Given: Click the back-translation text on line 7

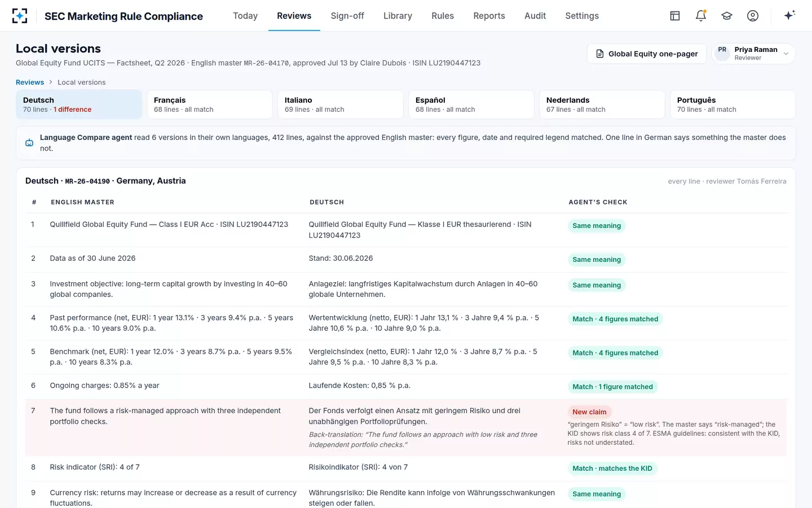Looking at the screenshot, I should click(x=423, y=440).
